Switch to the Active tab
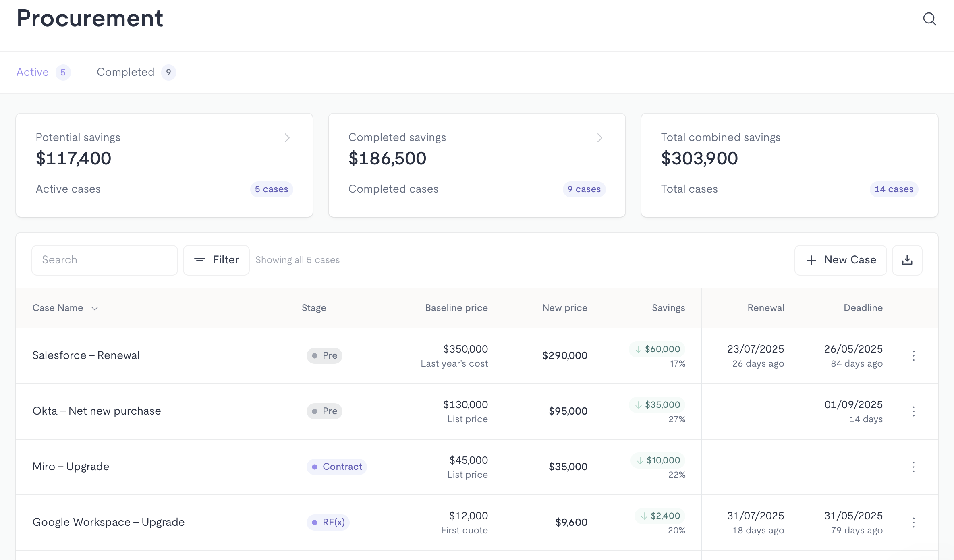The height and width of the screenshot is (560, 954). pos(33,72)
